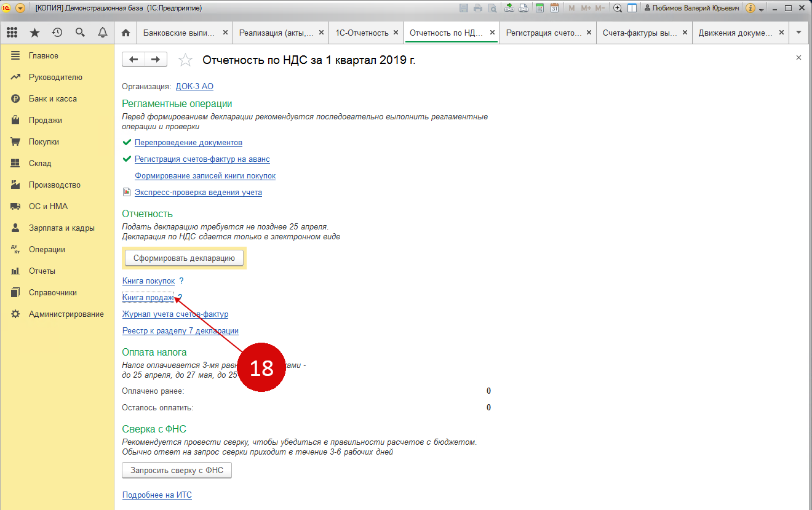Open Формирование записей книги покупок link
Screen dimensions: 812x510
[205, 175]
